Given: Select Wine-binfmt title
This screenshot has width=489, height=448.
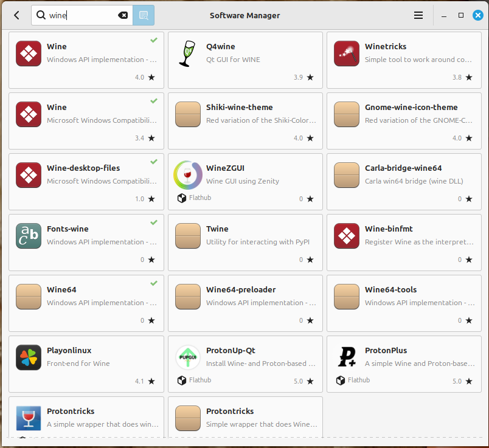Looking at the screenshot, I should 389,229.
